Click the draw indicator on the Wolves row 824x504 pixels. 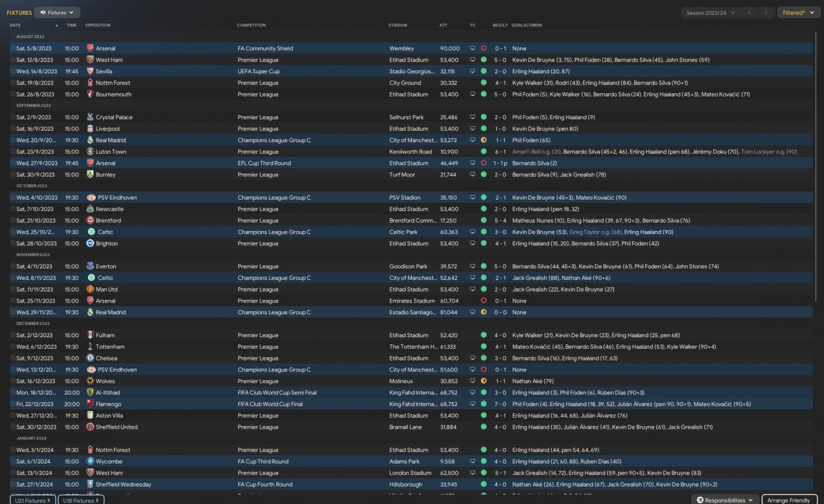(x=483, y=381)
